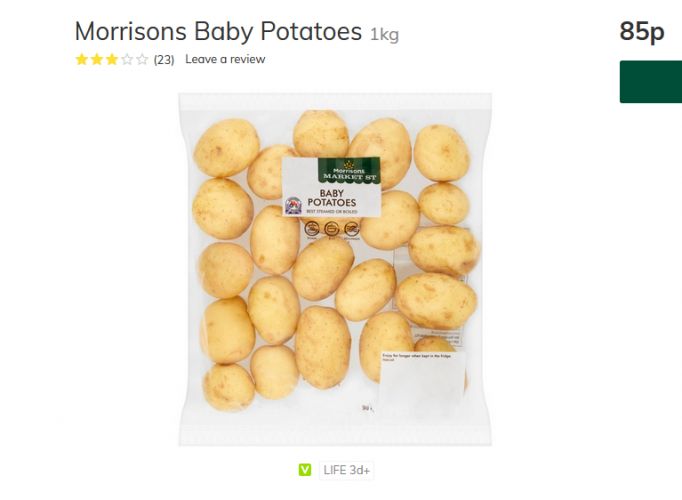
Task: Click the LIFE 3d+ freshness badge
Action: click(x=346, y=470)
